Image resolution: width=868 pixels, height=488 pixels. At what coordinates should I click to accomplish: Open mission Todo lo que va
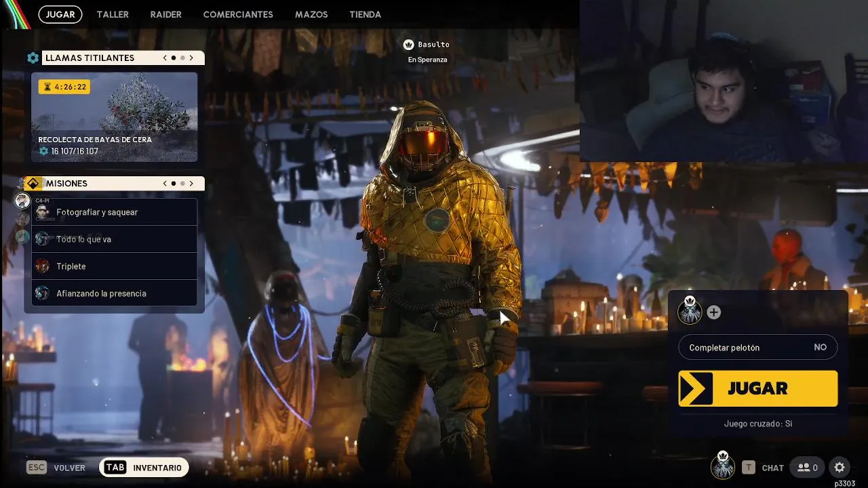pyautogui.click(x=114, y=239)
